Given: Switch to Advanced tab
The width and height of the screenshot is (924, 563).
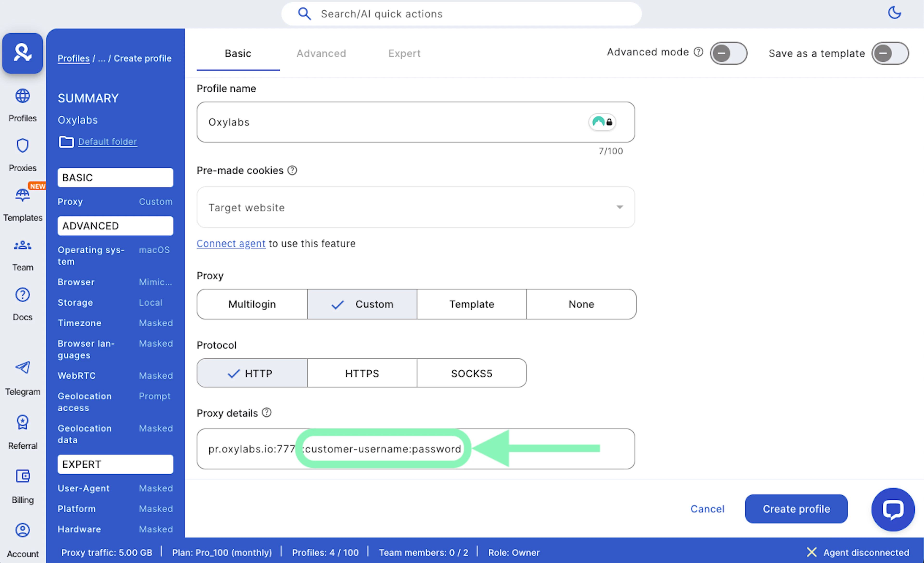Looking at the screenshot, I should point(321,53).
